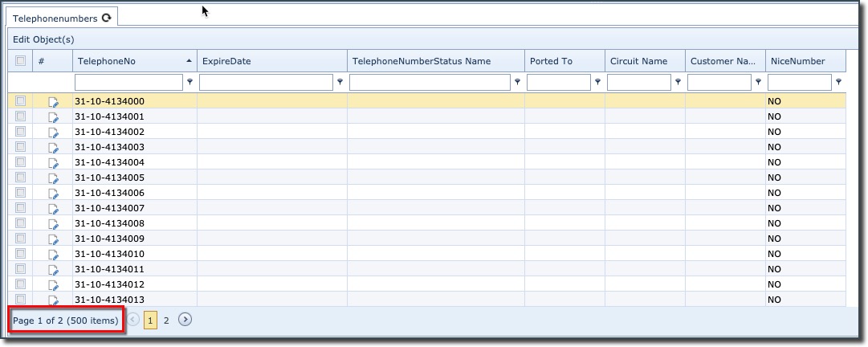Open filter options for TelephoneNumberStatus Name
The width and height of the screenshot is (868, 347).
[x=517, y=82]
